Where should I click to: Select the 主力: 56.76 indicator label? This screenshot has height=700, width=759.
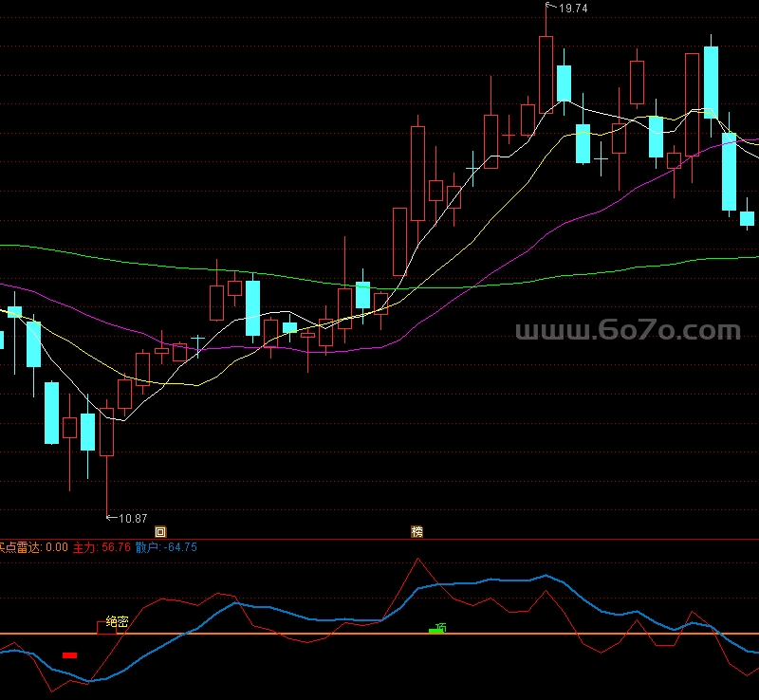tap(102, 547)
